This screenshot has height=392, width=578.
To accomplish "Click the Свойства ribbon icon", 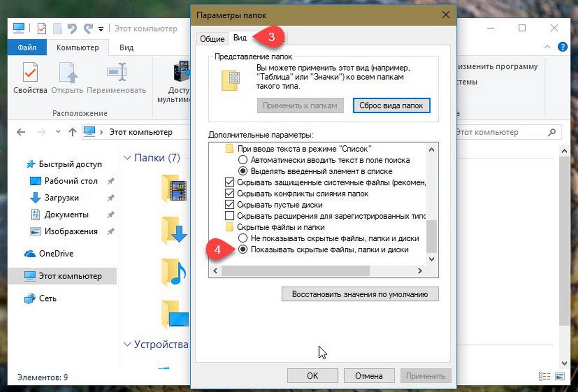I will click(30, 73).
